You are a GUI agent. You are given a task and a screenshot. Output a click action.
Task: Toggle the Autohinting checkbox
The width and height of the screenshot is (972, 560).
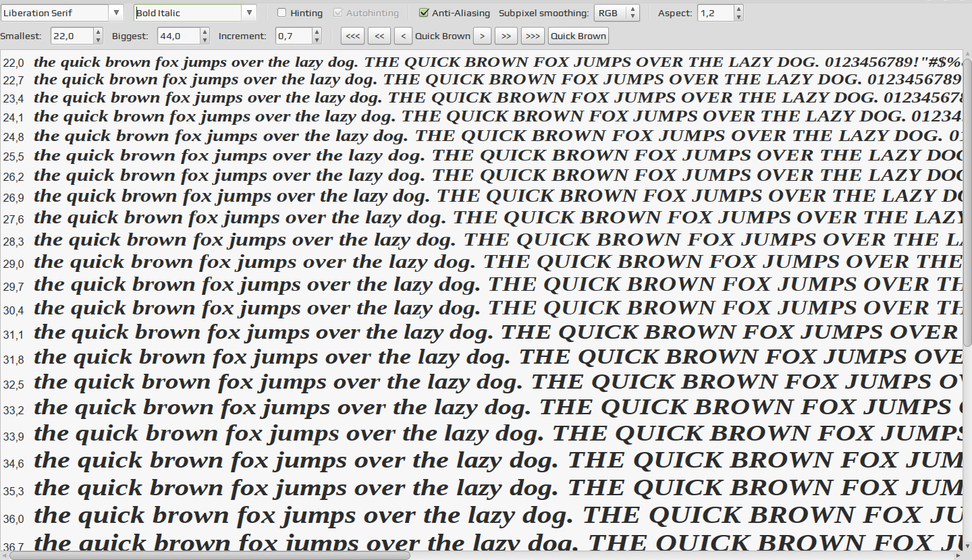point(338,13)
